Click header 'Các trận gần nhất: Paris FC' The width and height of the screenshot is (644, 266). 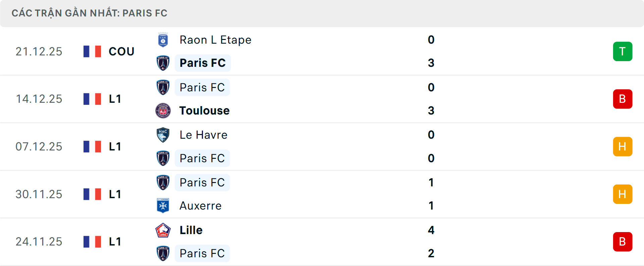89,13
